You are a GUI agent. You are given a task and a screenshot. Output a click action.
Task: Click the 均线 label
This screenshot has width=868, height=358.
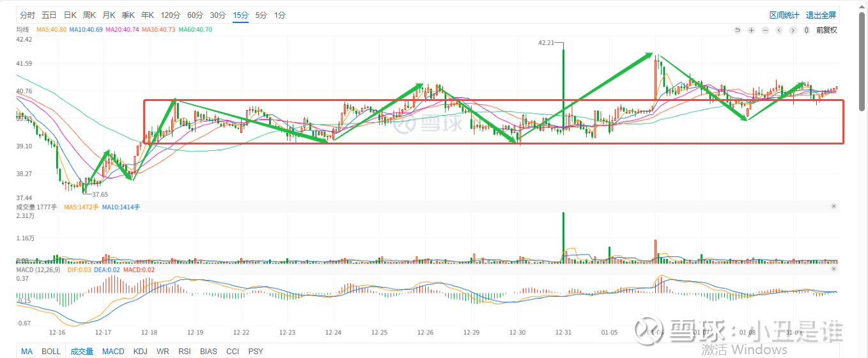(x=22, y=30)
